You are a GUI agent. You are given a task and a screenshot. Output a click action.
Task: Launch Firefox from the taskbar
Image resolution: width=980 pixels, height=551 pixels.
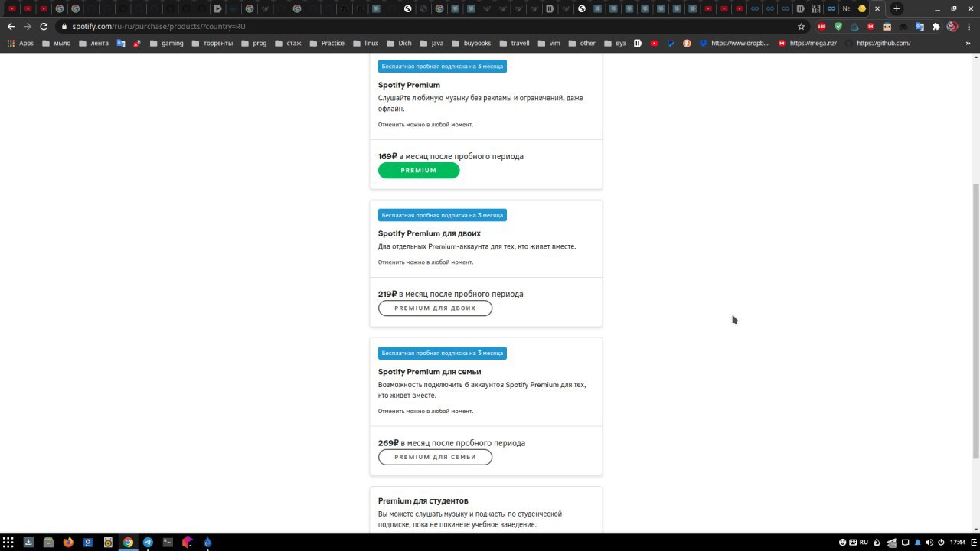[68, 542]
